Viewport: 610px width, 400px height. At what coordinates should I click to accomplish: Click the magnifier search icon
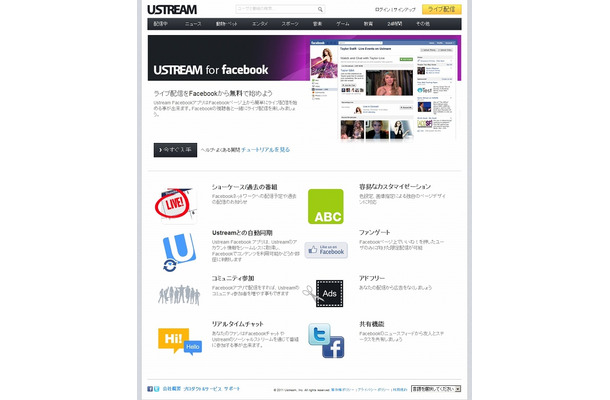pos(320,9)
